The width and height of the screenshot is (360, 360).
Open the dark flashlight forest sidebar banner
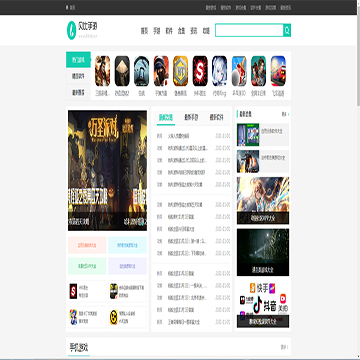(x=263, y=252)
